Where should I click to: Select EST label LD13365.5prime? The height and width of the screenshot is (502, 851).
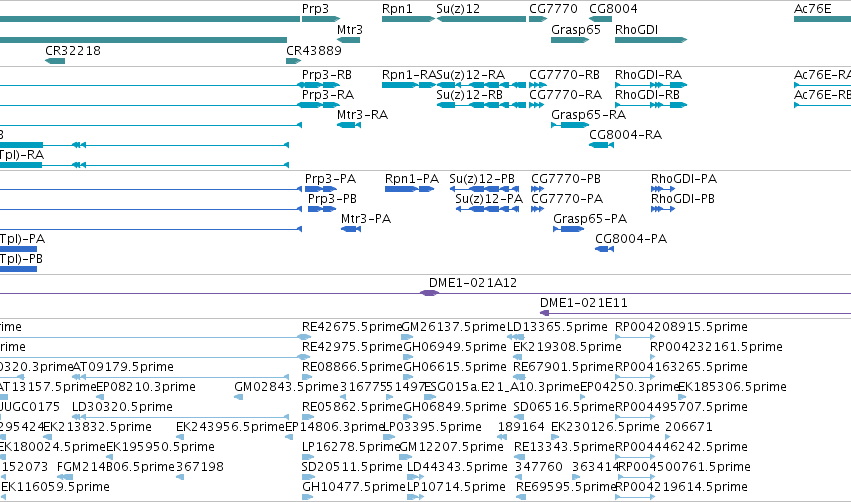(x=557, y=327)
